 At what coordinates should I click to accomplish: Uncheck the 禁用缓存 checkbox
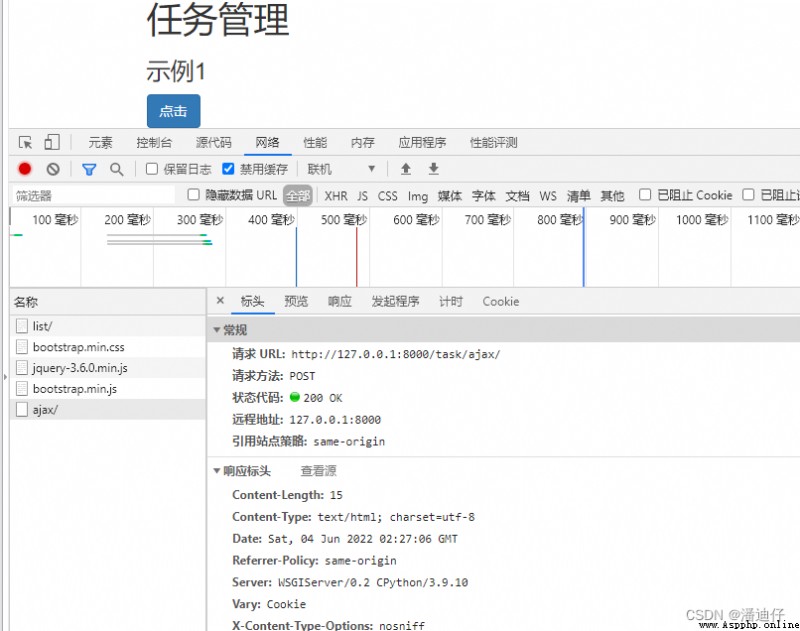click(228, 169)
